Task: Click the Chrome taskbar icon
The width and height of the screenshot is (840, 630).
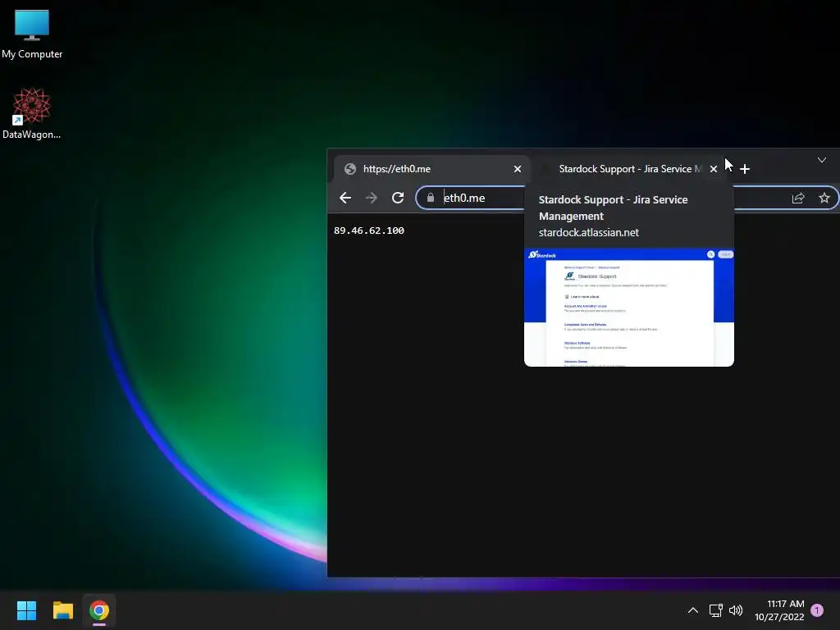Action: [x=99, y=610]
